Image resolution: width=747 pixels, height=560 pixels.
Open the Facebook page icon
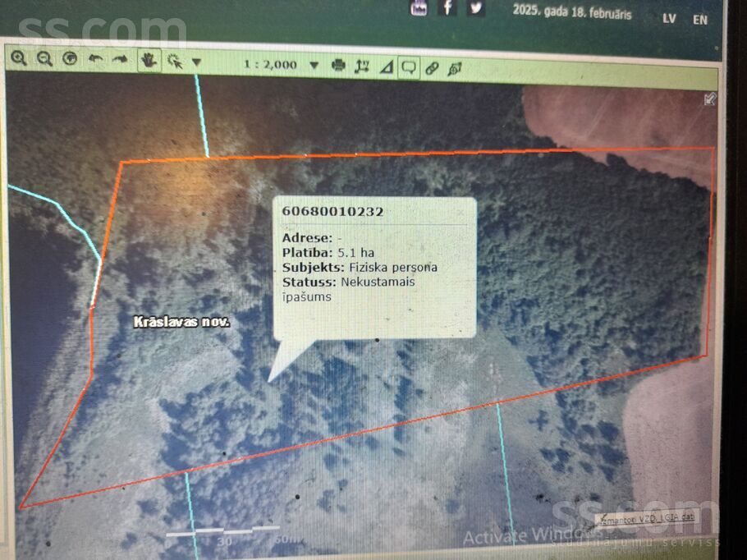point(447,7)
